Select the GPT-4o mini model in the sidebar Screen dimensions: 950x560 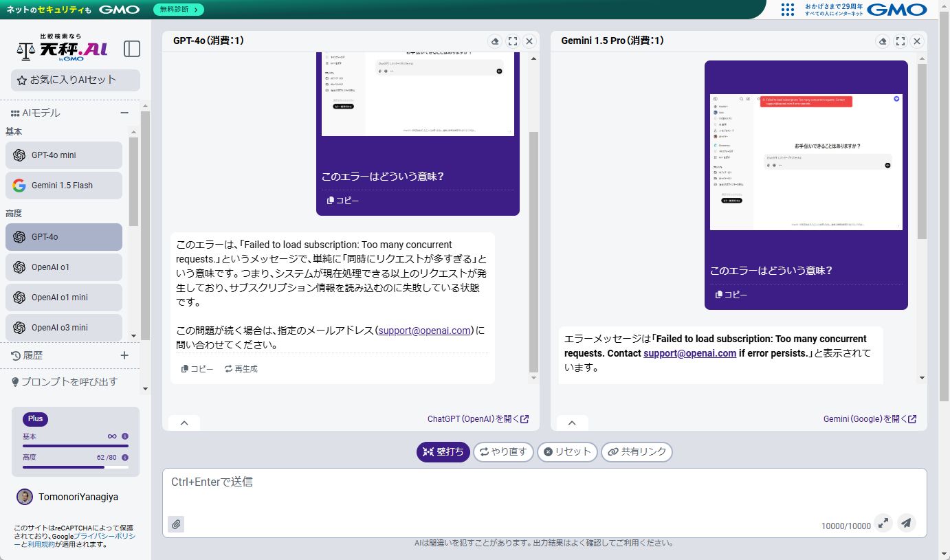tap(63, 155)
